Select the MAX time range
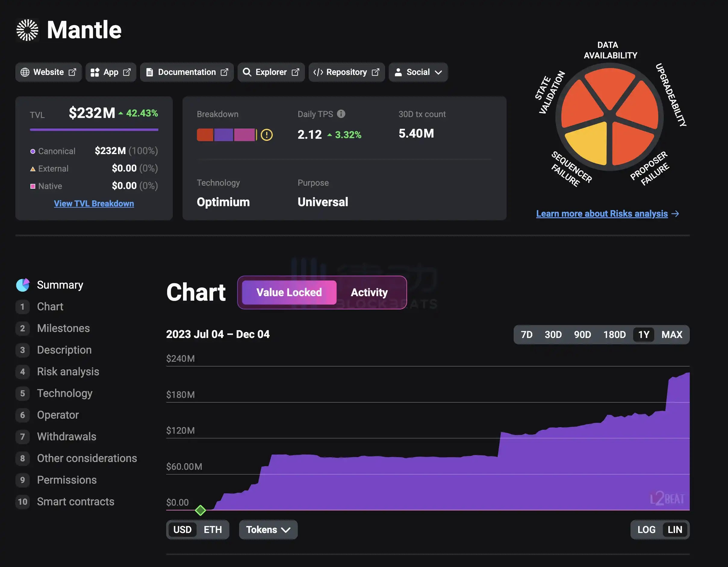Image resolution: width=728 pixels, height=567 pixels. (672, 334)
